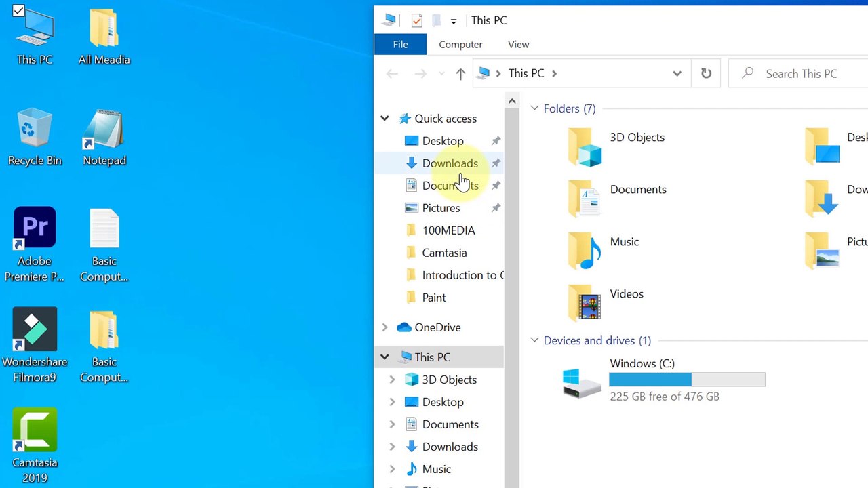868x488 pixels.
Task: Expand the chevron after This PC in address bar
Action: (x=554, y=73)
